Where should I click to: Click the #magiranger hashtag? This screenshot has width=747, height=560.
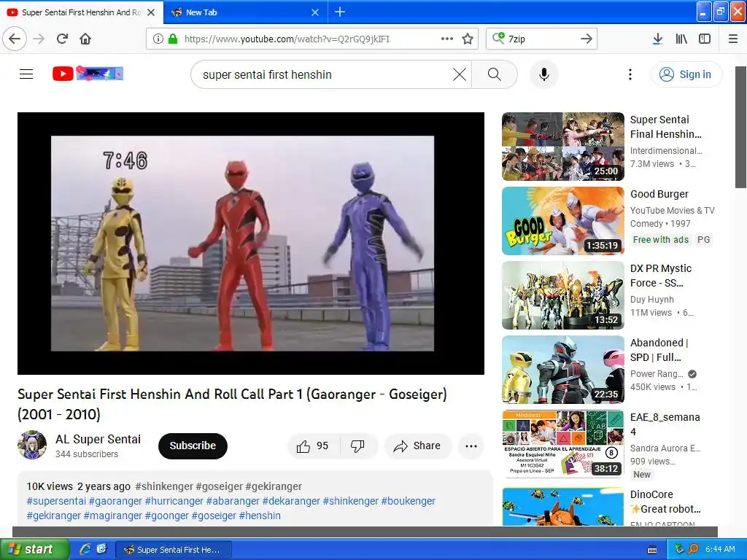tap(113, 516)
